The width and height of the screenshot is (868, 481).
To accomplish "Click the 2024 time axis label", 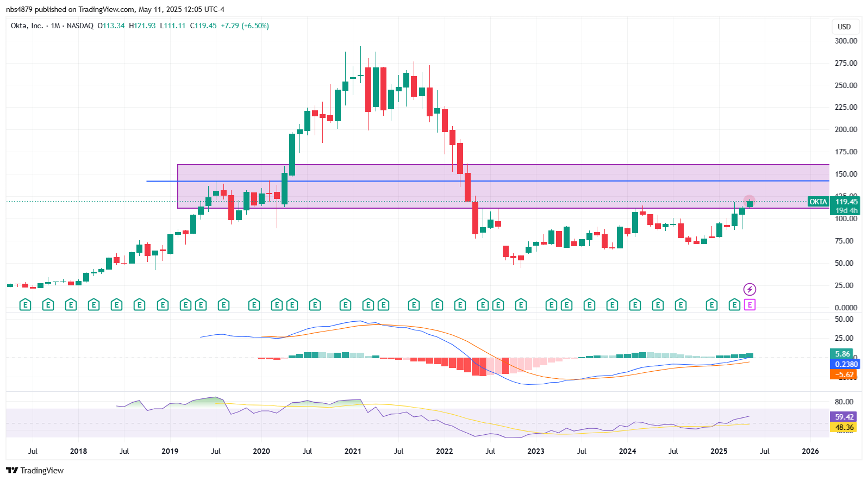I will [627, 451].
